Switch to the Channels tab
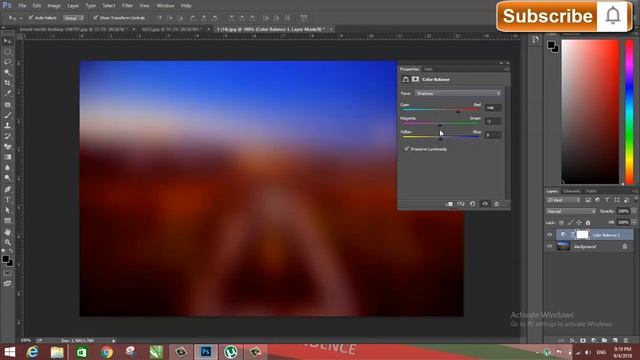Viewport: 640px width, 360px height. click(571, 191)
